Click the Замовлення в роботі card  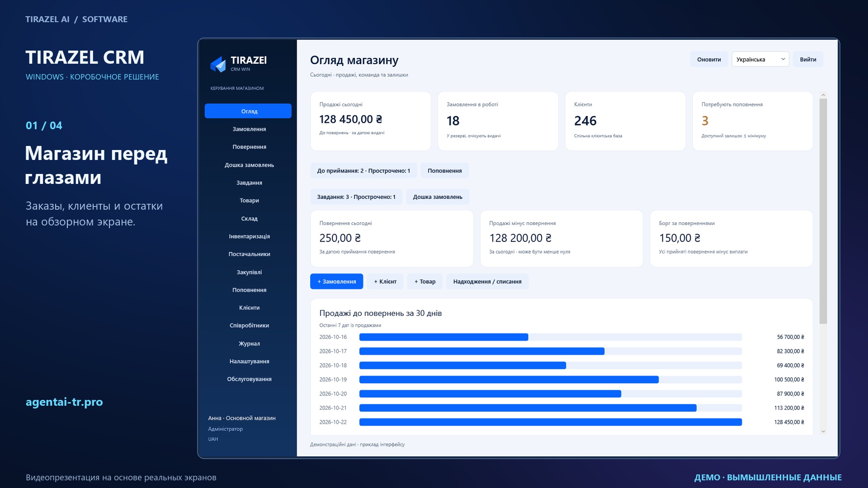click(498, 121)
